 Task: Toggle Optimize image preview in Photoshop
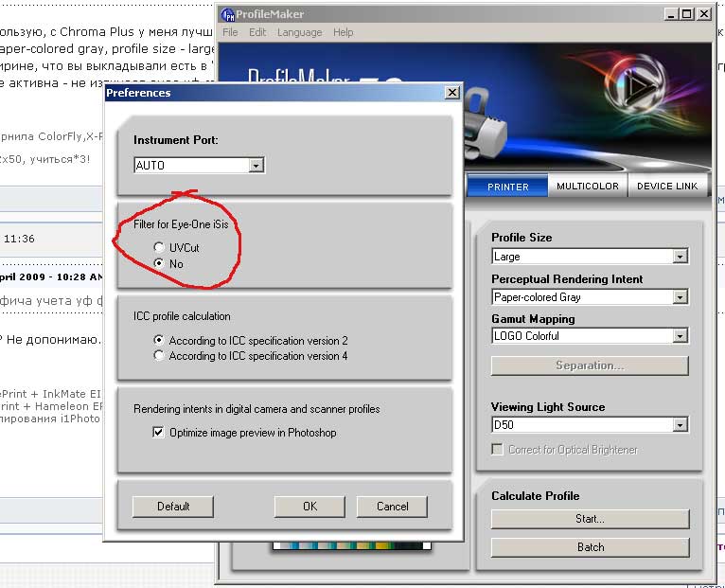pos(158,432)
